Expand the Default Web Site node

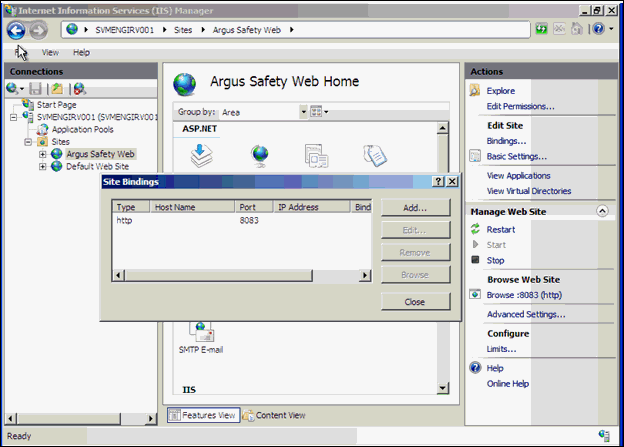[42, 166]
